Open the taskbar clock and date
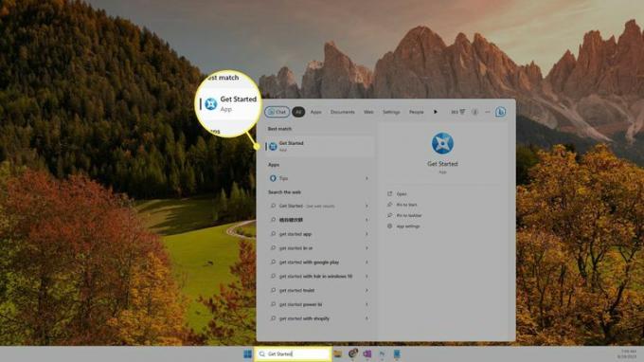The width and height of the screenshot is (644, 362). coord(628,354)
